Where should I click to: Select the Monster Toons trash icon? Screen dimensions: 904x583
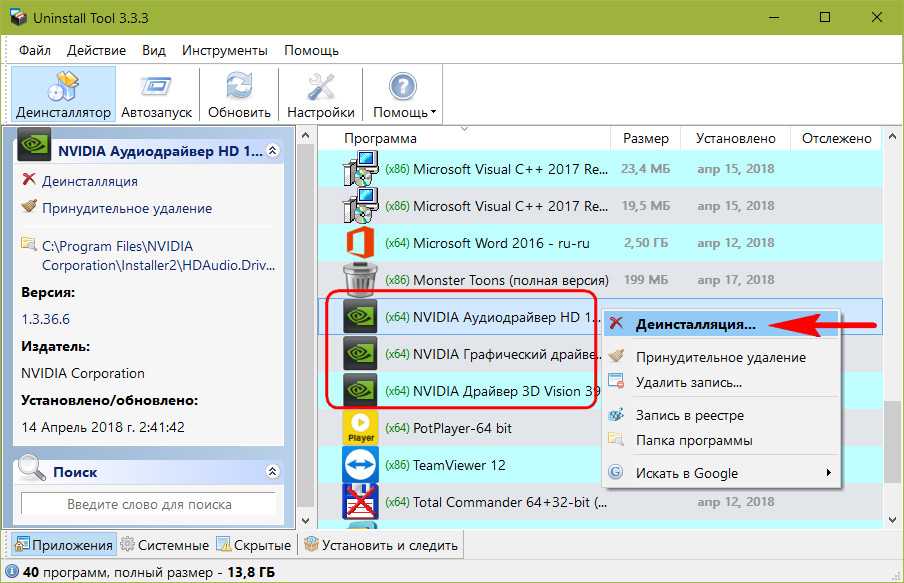360,280
